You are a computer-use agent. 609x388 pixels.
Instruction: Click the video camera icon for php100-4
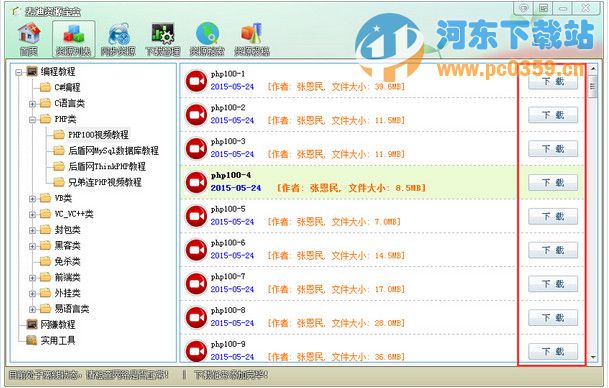tap(196, 182)
